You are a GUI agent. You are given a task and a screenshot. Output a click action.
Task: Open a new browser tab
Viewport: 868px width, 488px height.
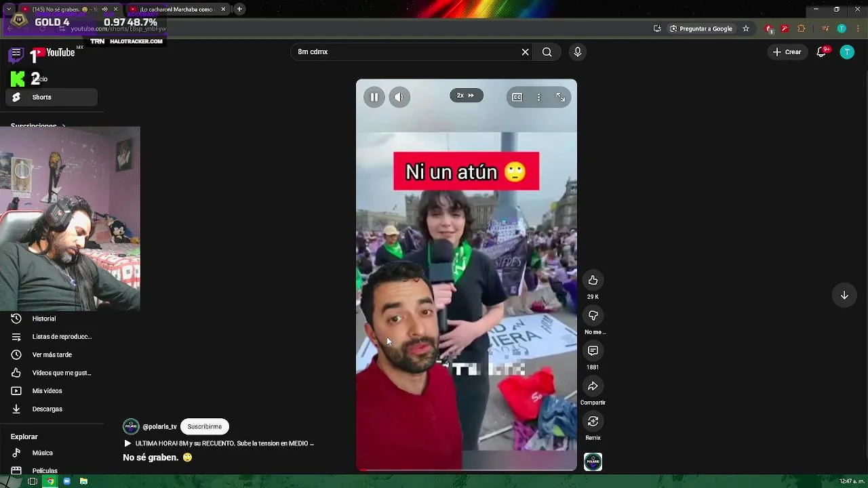click(x=239, y=9)
